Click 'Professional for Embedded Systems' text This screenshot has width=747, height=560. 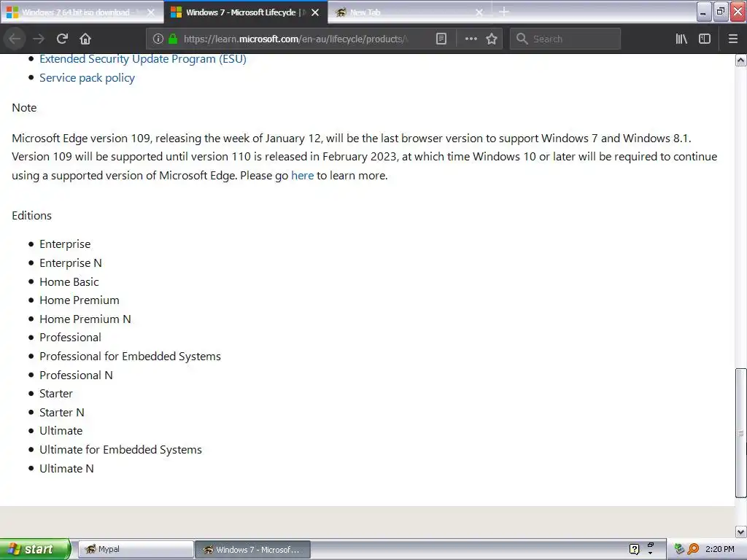click(x=130, y=356)
